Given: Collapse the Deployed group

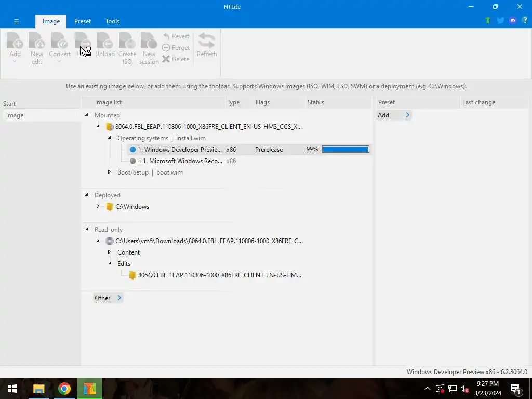Looking at the screenshot, I should point(87,195).
